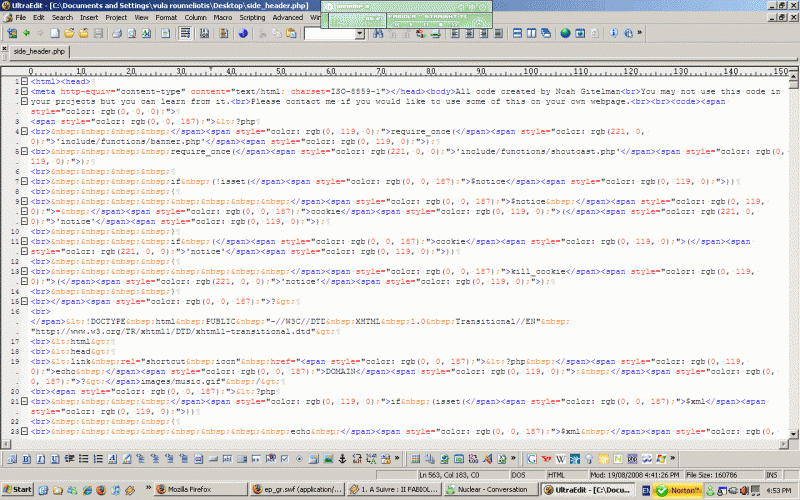Click the Google search toolbar icon
Viewport: 800px width, 500px height.
point(532,459)
